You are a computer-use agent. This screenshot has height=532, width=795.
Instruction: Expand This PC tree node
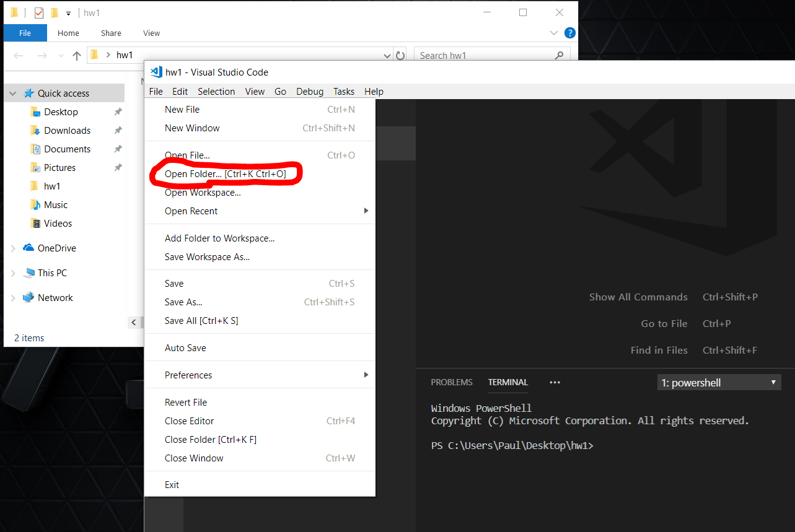pyautogui.click(x=13, y=273)
